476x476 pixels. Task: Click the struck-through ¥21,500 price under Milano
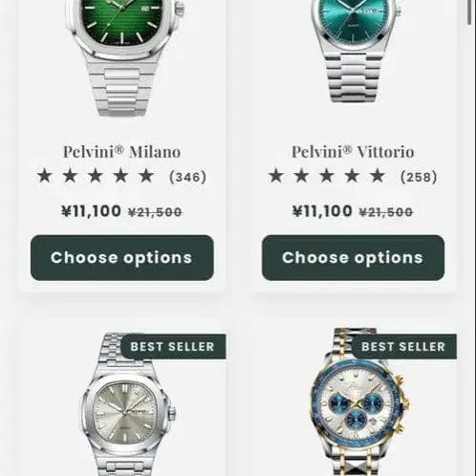click(x=155, y=212)
